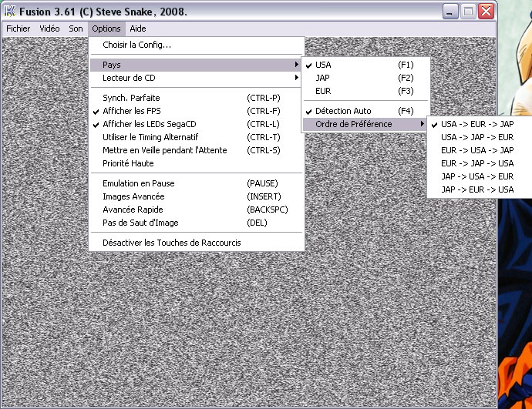
Task: Close the Fusion window
Action: point(486,12)
